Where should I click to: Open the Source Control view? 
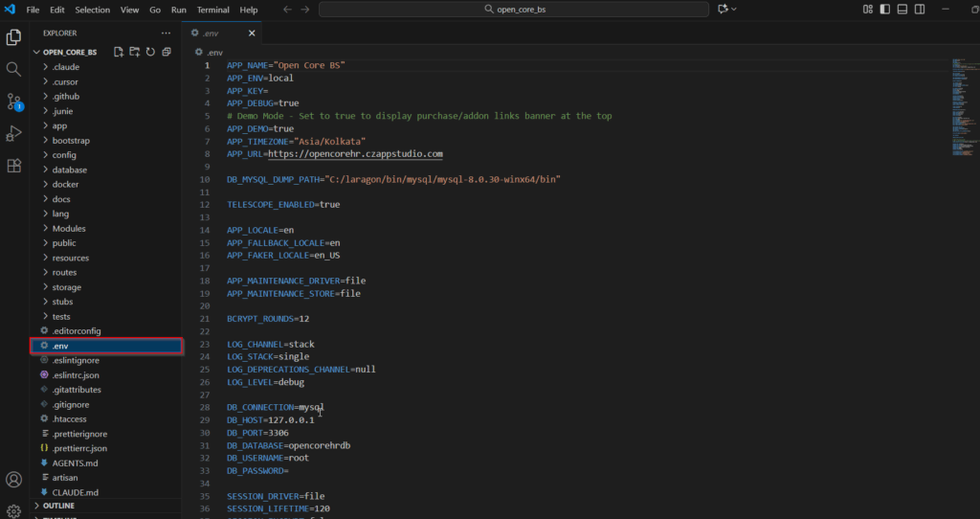coord(14,102)
